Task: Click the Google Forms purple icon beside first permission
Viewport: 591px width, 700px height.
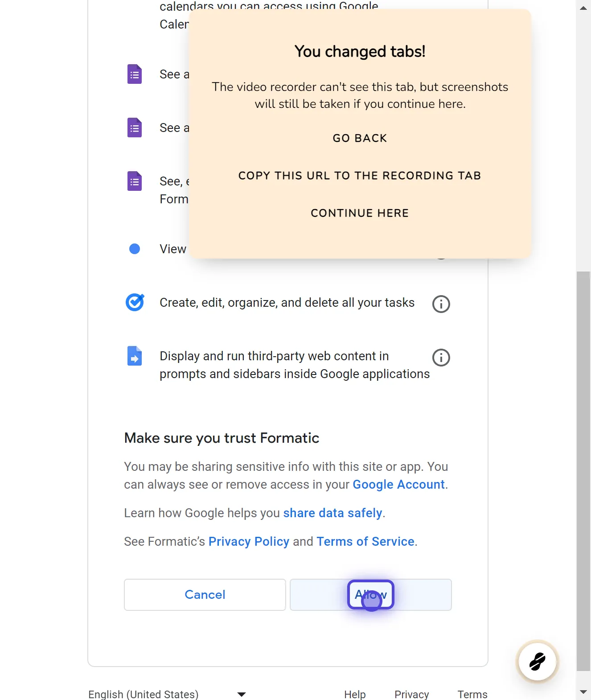Action: 134,74
